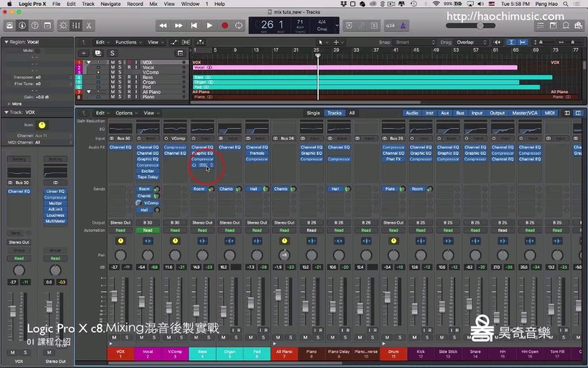This screenshot has width=588, height=368.
Task: Open the Library panel icon
Action: (10, 26)
